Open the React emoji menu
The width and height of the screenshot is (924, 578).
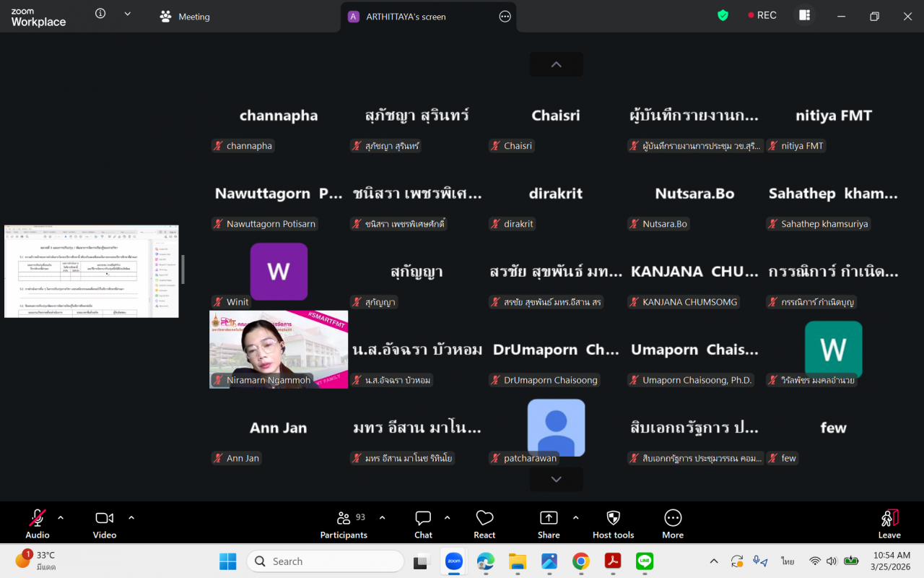coord(484,523)
